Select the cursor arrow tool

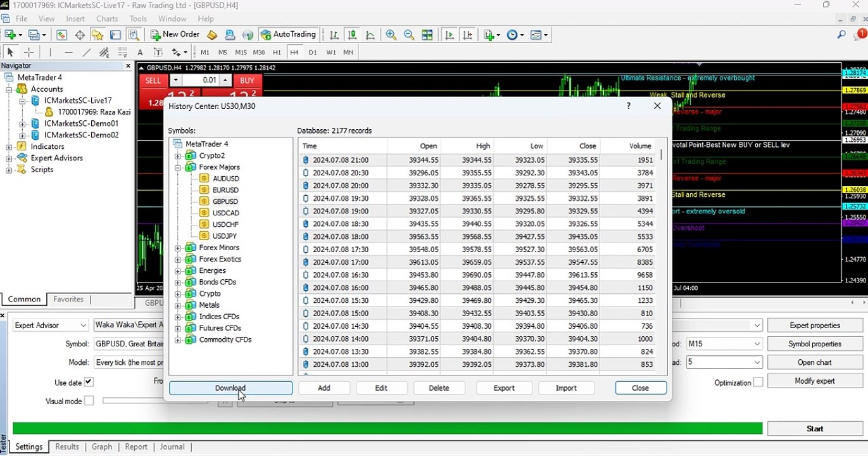click(x=10, y=53)
